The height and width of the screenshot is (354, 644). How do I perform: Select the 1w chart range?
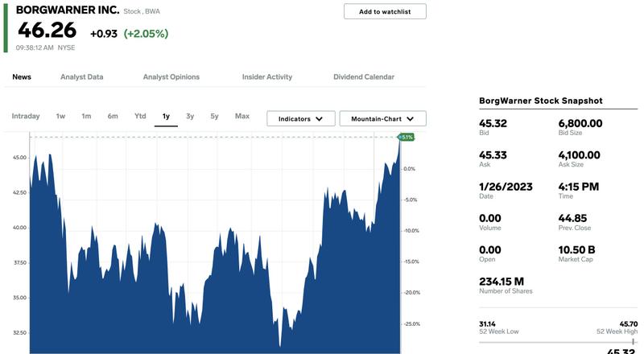coord(61,116)
